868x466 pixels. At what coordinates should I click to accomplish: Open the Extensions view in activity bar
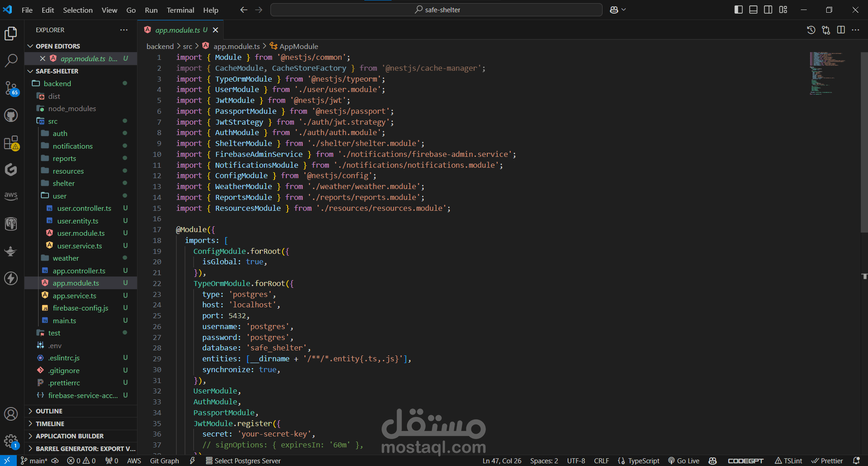pyautogui.click(x=11, y=143)
